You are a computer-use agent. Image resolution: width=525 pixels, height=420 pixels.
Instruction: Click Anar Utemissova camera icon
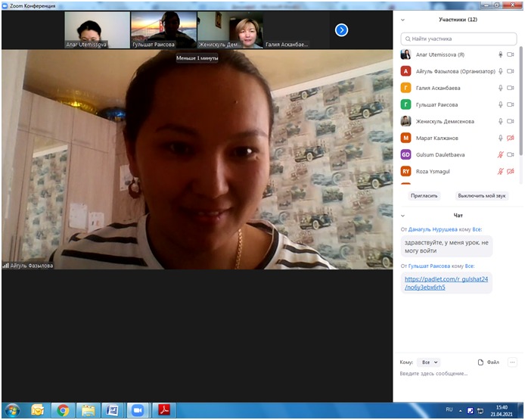[510, 54]
